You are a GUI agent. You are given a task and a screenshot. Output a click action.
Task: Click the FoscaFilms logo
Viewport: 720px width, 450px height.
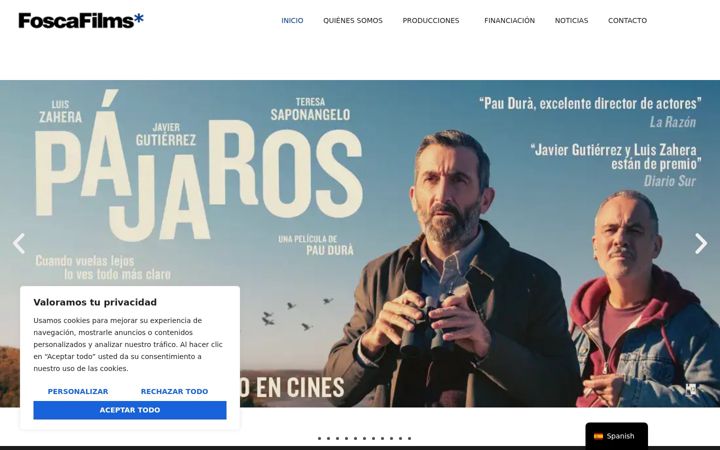tap(81, 20)
